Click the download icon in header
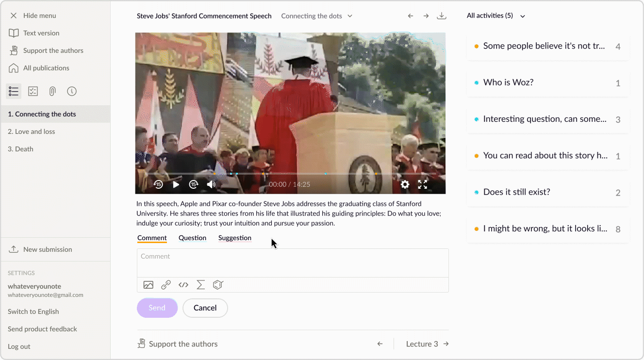644x360 pixels. pos(442,16)
